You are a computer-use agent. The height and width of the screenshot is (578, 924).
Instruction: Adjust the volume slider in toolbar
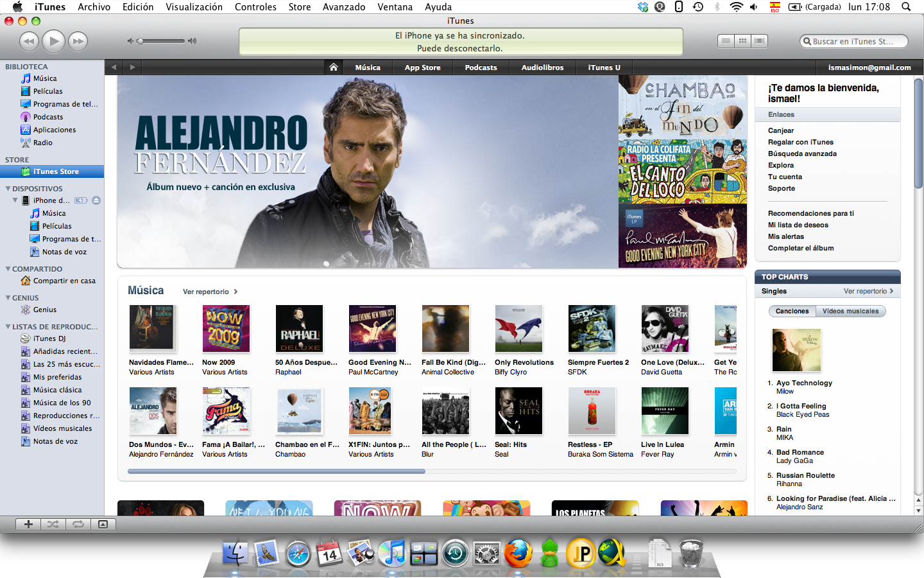tap(162, 41)
